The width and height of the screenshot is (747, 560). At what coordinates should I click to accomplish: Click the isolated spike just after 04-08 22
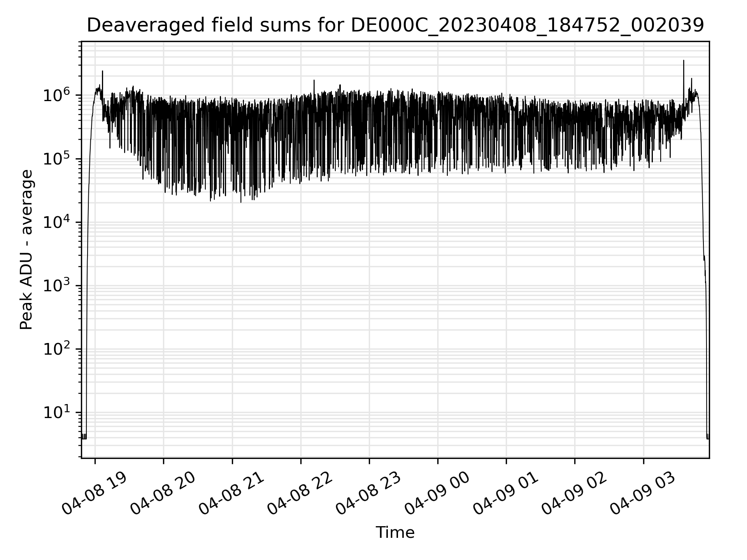[x=314, y=87]
